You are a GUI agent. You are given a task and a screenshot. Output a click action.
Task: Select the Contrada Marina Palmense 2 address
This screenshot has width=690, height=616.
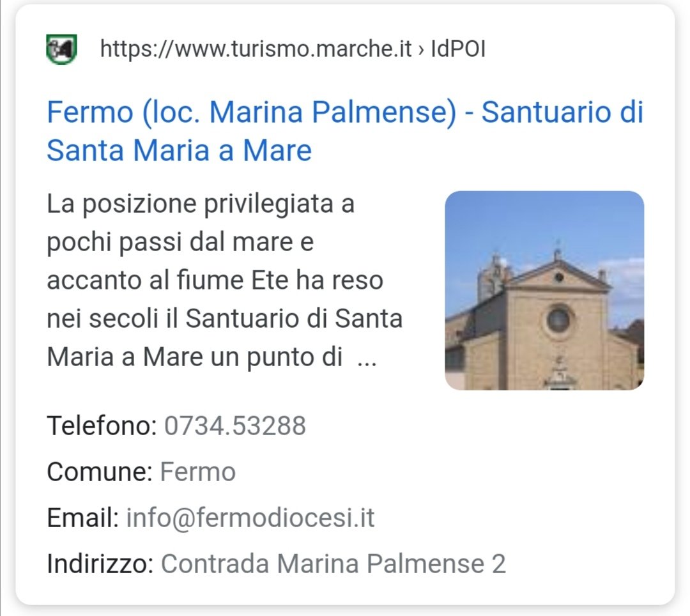tap(333, 564)
